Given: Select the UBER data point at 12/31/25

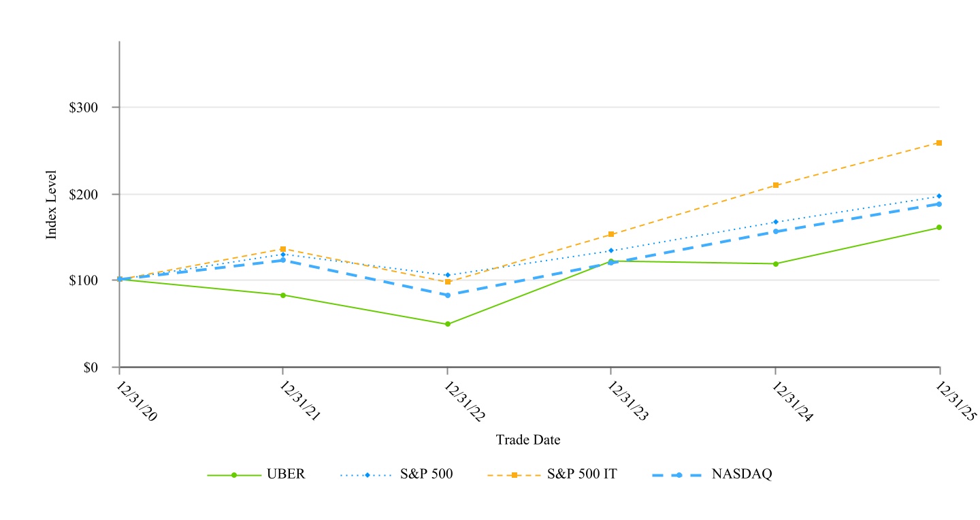Looking at the screenshot, I should click(x=939, y=227).
